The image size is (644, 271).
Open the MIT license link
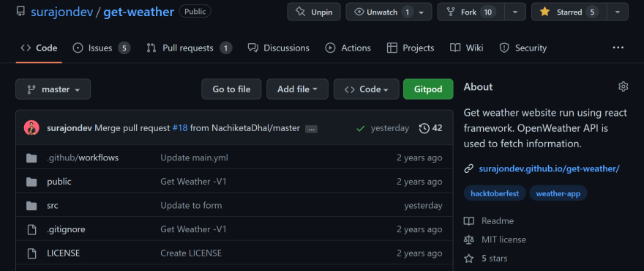503,240
